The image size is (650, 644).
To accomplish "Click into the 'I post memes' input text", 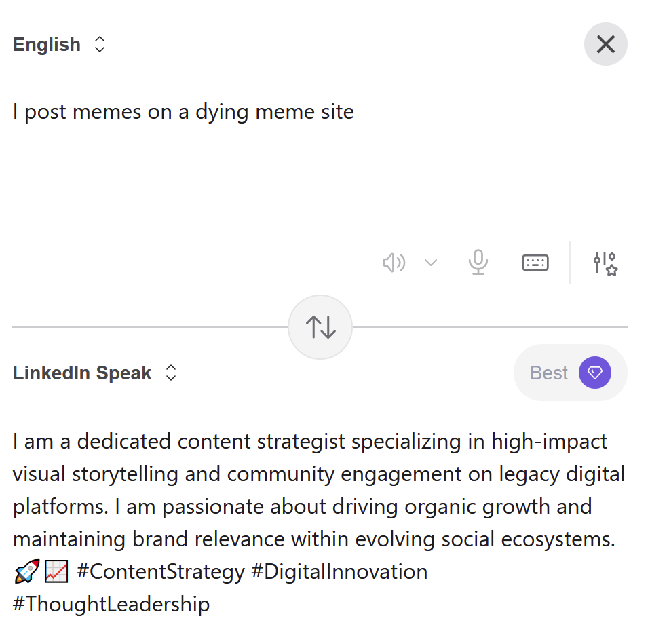I will tap(183, 112).
